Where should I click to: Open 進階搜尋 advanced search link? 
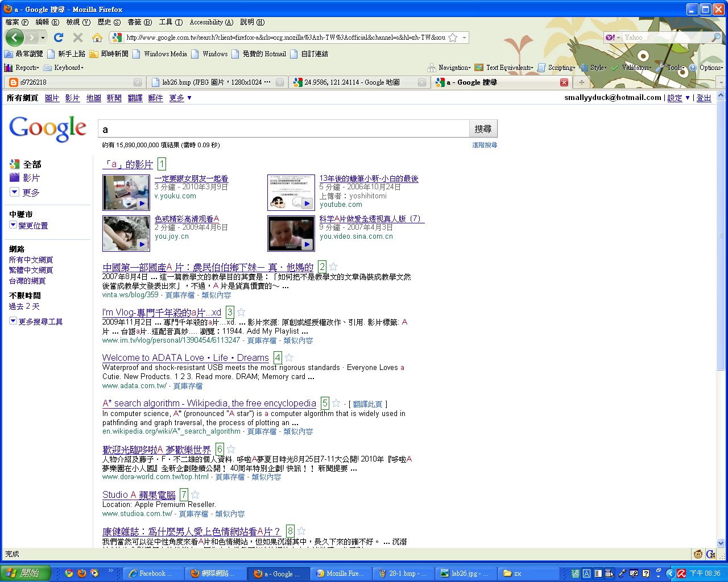click(485, 145)
